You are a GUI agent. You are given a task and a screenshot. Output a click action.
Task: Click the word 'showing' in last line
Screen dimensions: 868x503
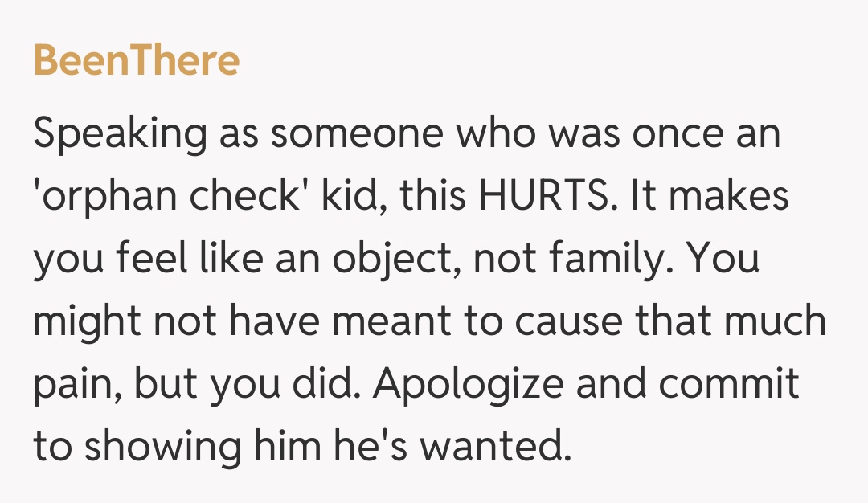pyautogui.click(x=164, y=448)
